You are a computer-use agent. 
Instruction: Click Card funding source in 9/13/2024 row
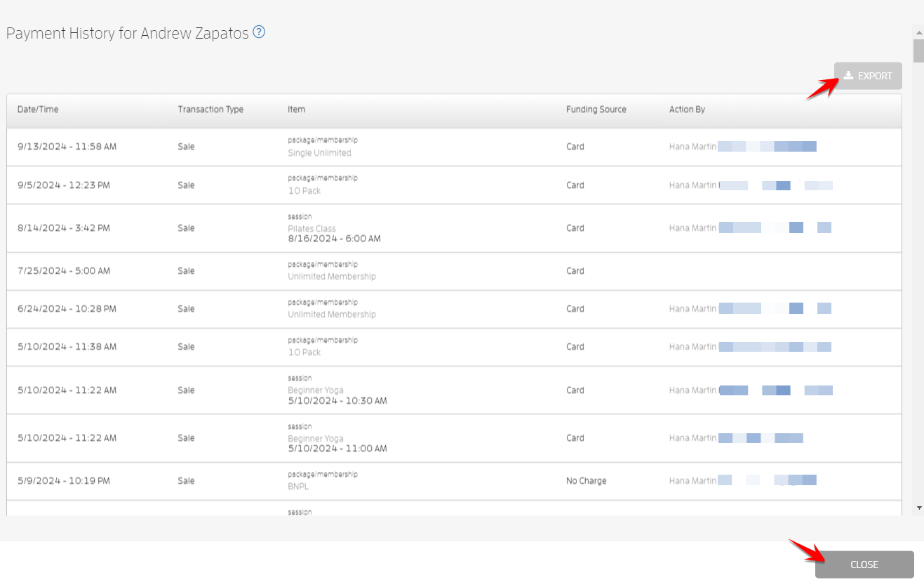click(x=575, y=147)
